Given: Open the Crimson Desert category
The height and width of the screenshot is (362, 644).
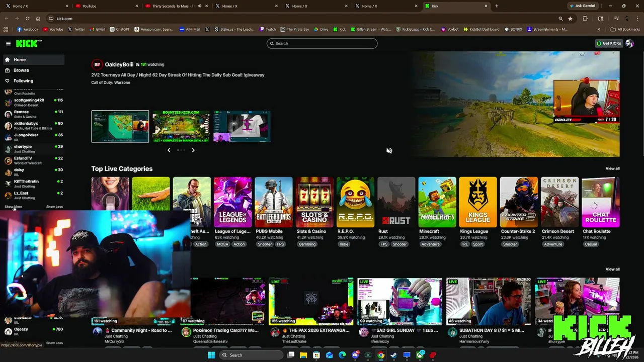Looking at the screenshot, I should click(559, 202).
